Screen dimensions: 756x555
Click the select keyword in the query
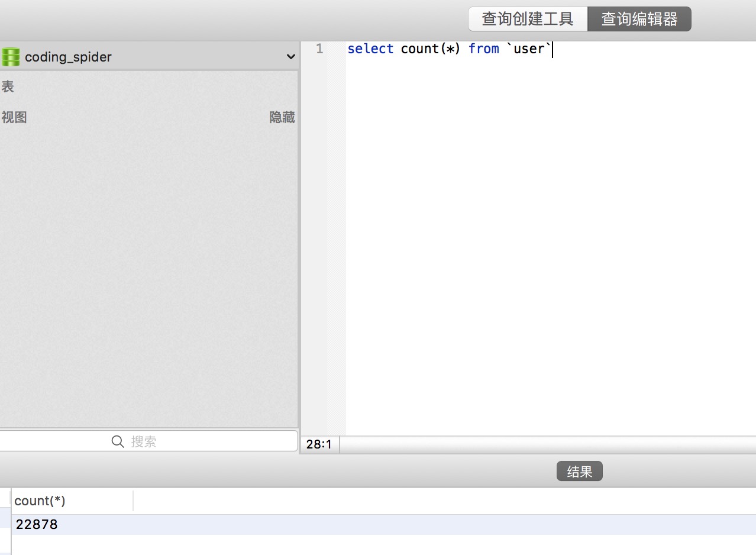tap(370, 49)
